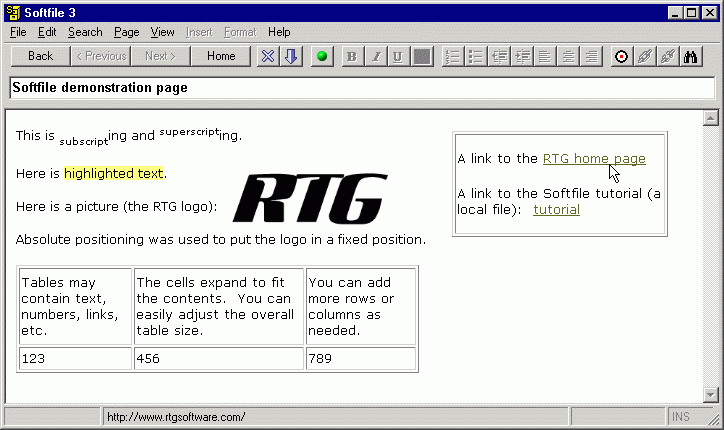Viewport: 724px width, 430px height.
Task: Click the decrease indent icon
Action: tap(499, 56)
